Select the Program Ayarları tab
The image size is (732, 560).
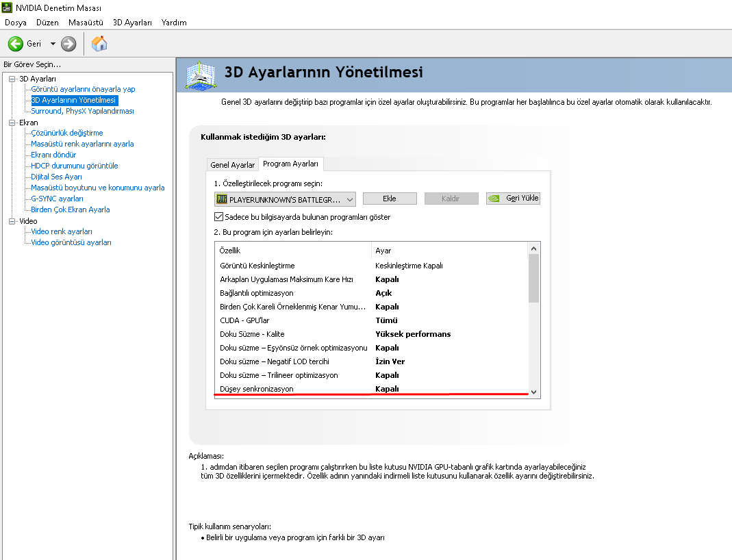(290, 164)
